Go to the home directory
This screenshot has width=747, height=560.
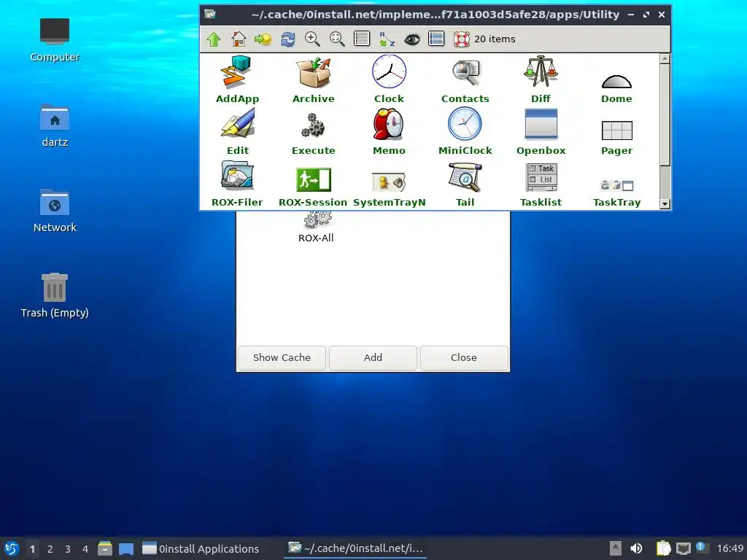(x=239, y=39)
